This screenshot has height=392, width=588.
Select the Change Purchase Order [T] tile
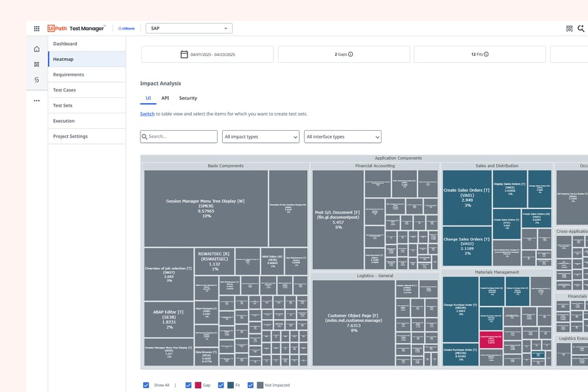pos(461,310)
